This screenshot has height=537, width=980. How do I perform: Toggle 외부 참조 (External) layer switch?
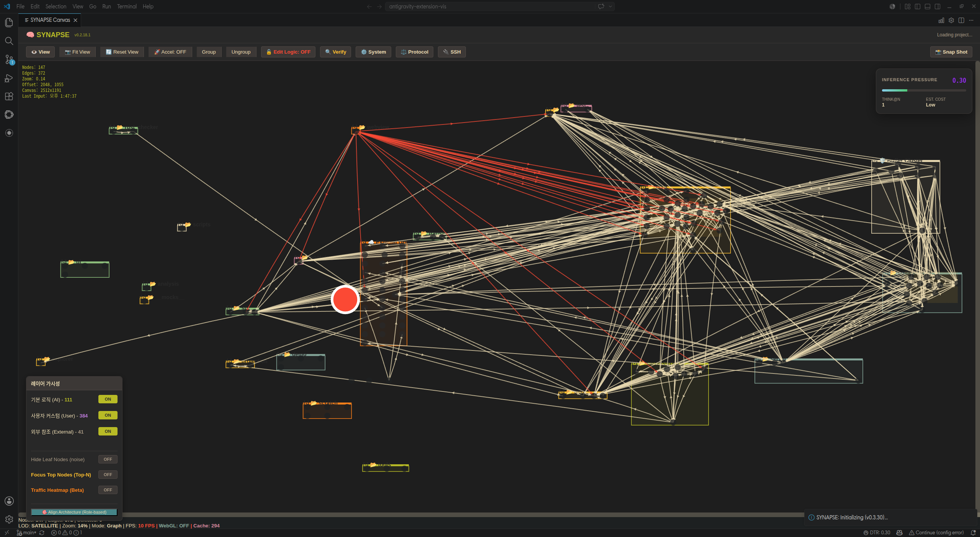pyautogui.click(x=108, y=431)
